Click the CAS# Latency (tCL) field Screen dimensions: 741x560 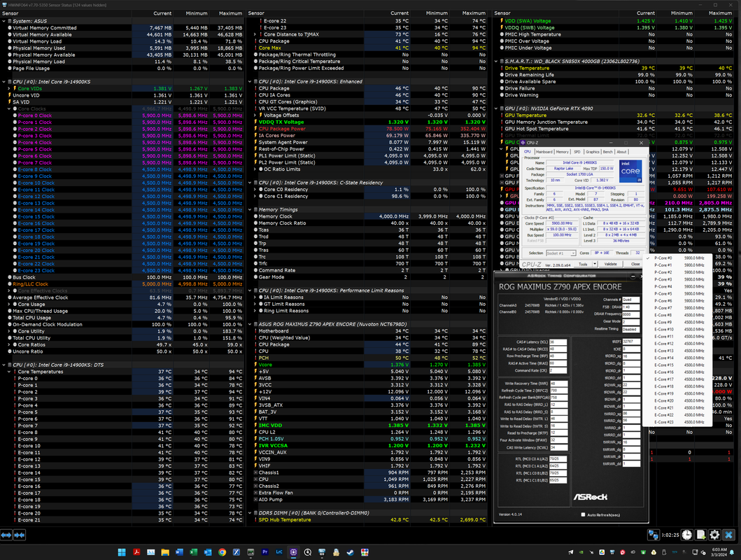(x=558, y=342)
